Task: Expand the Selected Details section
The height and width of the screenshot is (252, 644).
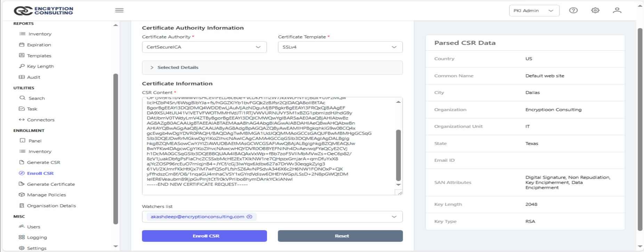Action: coord(177,68)
